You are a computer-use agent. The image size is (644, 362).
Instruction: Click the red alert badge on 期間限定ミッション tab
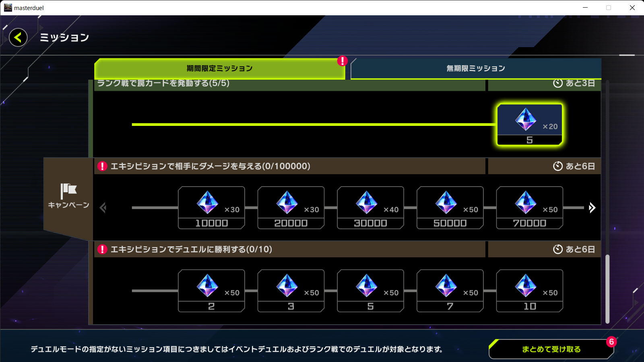342,61
